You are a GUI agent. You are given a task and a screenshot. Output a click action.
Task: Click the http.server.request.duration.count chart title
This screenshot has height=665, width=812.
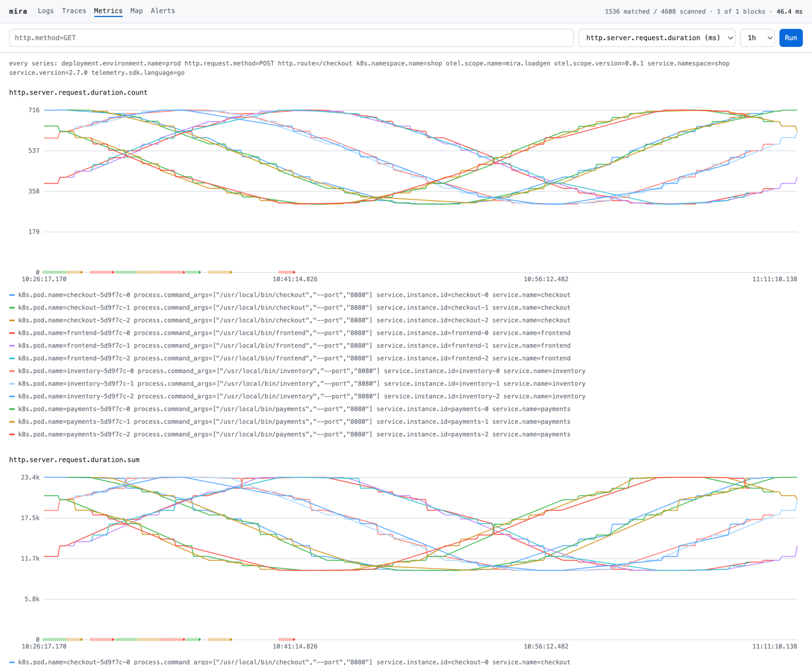tap(78, 92)
